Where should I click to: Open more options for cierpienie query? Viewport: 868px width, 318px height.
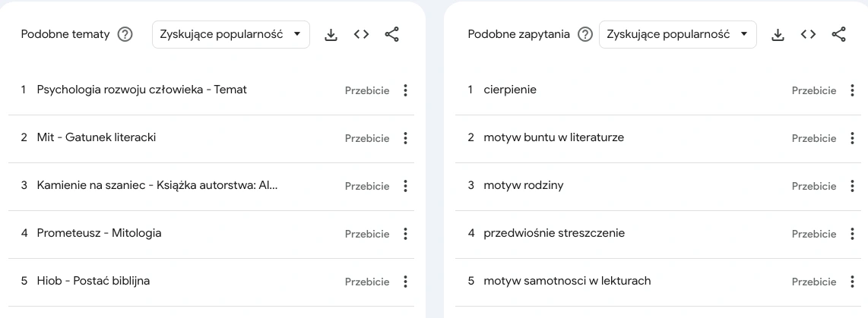(853, 91)
